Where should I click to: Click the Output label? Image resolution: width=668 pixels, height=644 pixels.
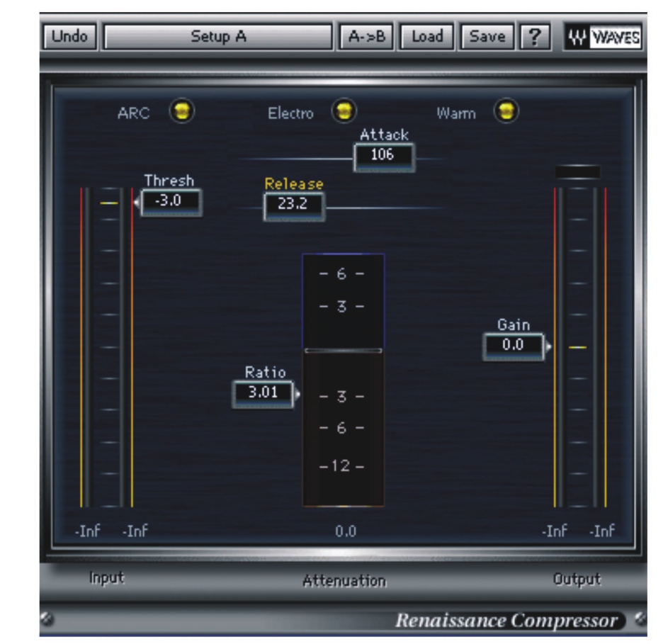pos(577,579)
